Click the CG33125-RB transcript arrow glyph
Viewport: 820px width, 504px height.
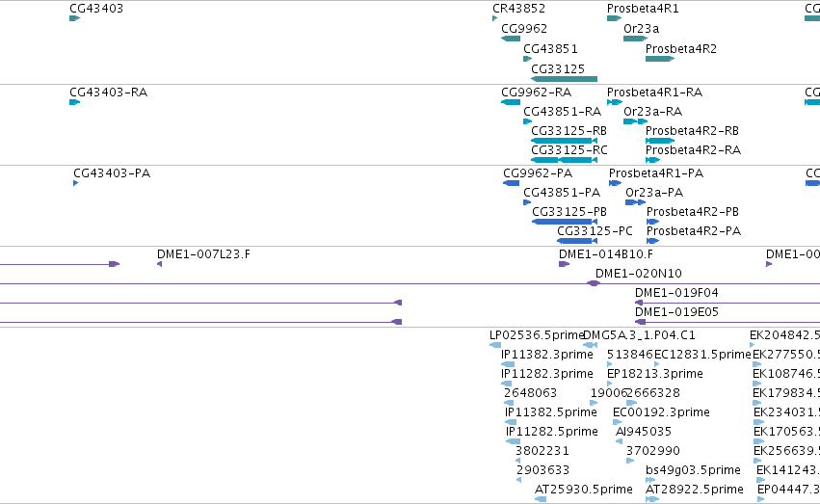[564, 141]
